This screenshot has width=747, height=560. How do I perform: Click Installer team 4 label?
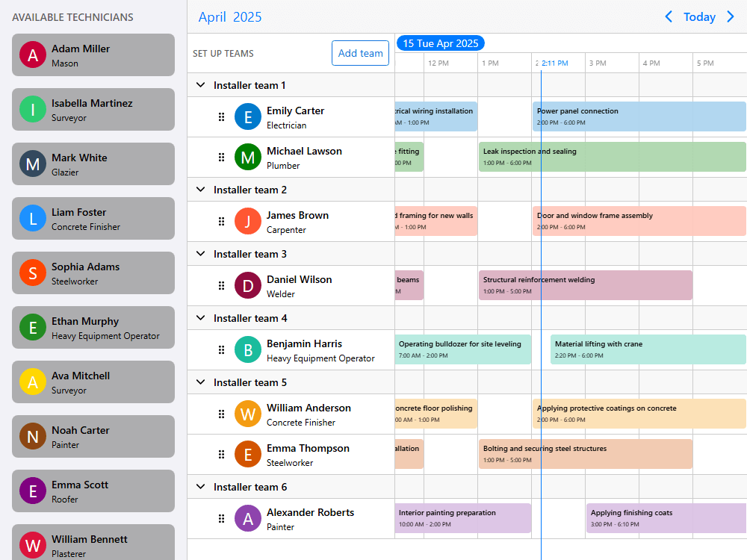[250, 318]
